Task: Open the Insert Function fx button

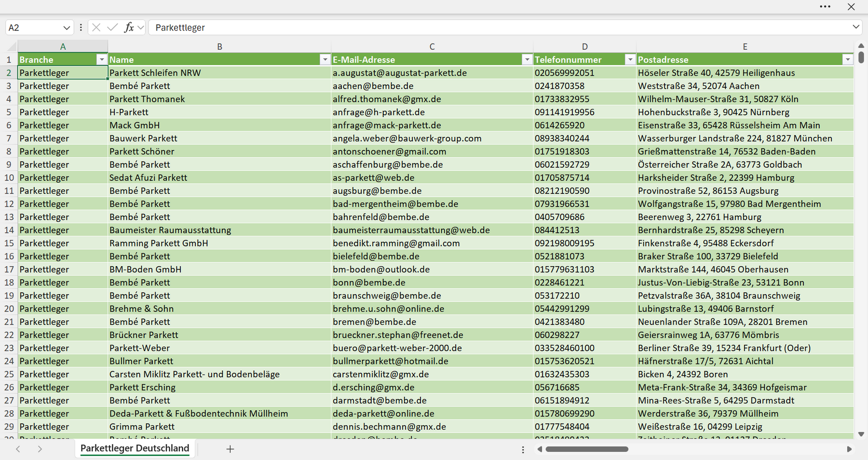Action: [129, 27]
